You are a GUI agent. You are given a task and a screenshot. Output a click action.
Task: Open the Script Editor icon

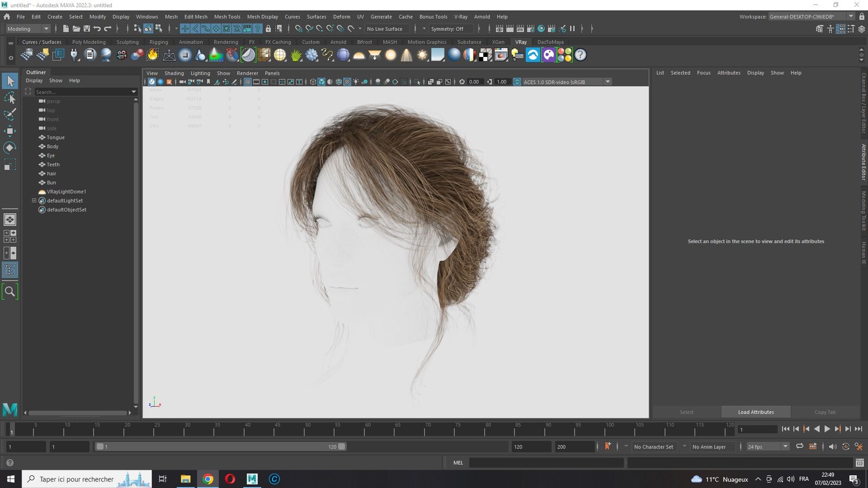point(860,463)
